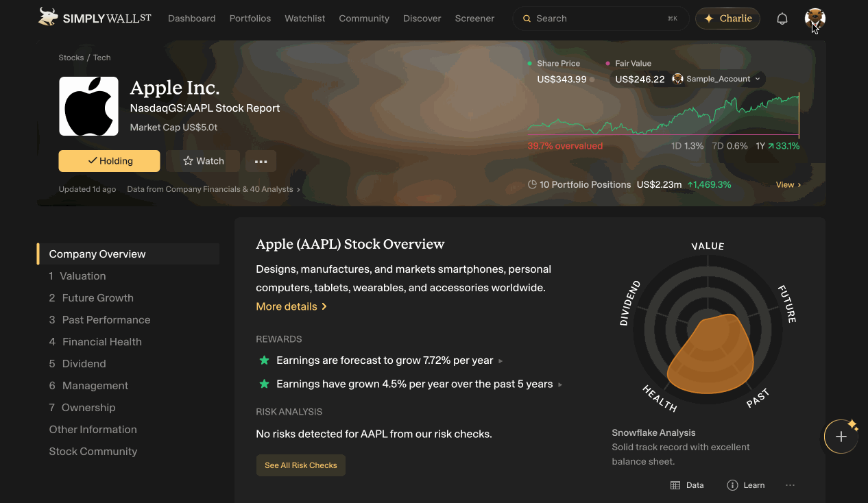Viewport: 868px width, 503px height.
Task: Open the notifications bell
Action: click(782, 19)
